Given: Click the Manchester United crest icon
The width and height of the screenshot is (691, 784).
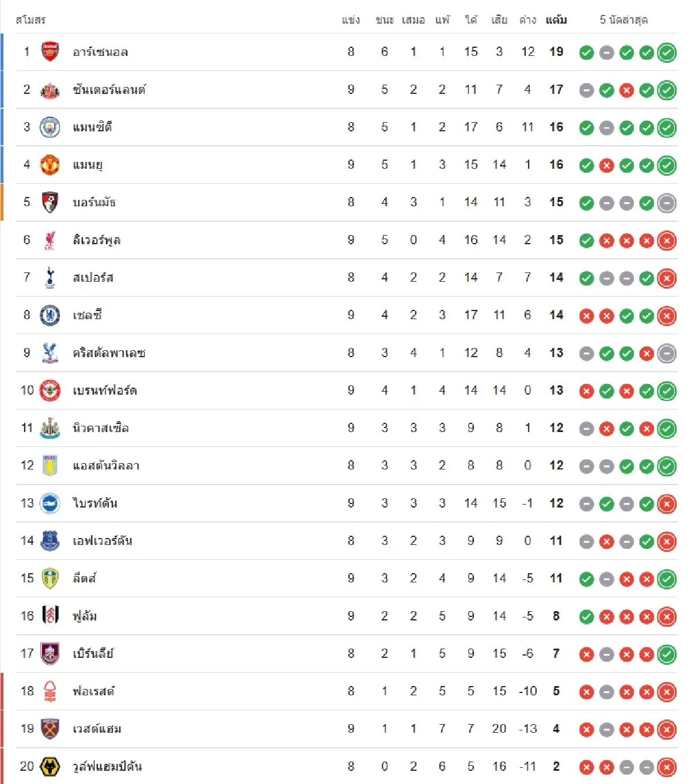Looking at the screenshot, I should pos(50,165).
